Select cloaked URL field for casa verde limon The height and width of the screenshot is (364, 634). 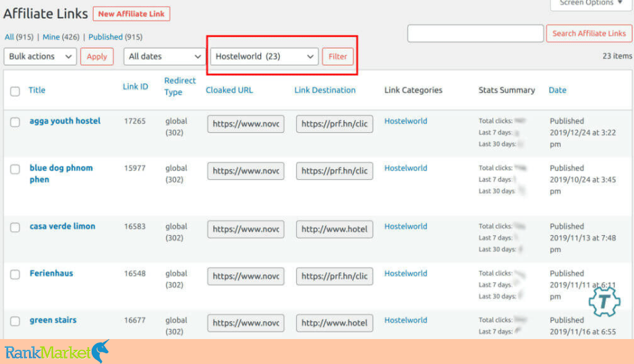click(246, 229)
